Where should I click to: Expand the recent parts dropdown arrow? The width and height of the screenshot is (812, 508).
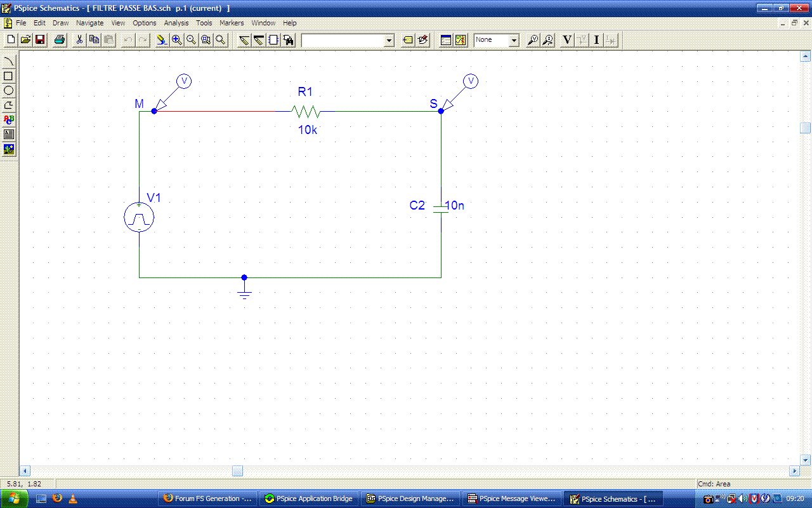[x=390, y=41]
